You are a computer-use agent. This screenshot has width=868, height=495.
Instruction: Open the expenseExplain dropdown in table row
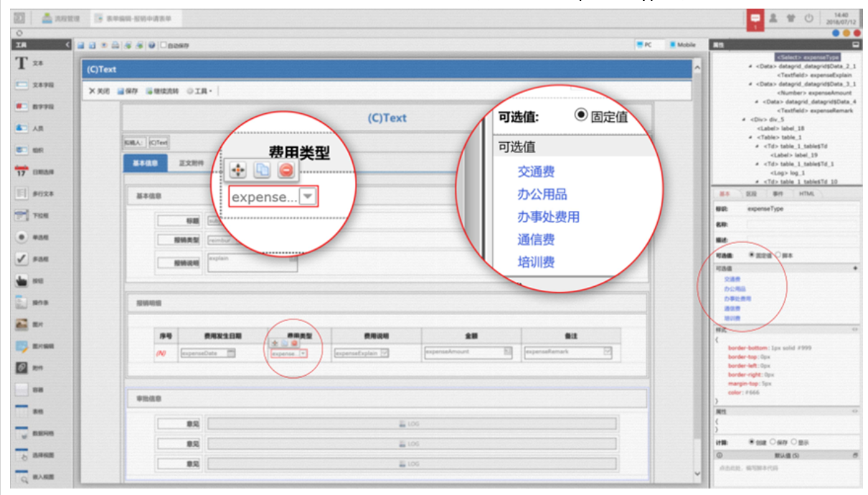pos(385,352)
